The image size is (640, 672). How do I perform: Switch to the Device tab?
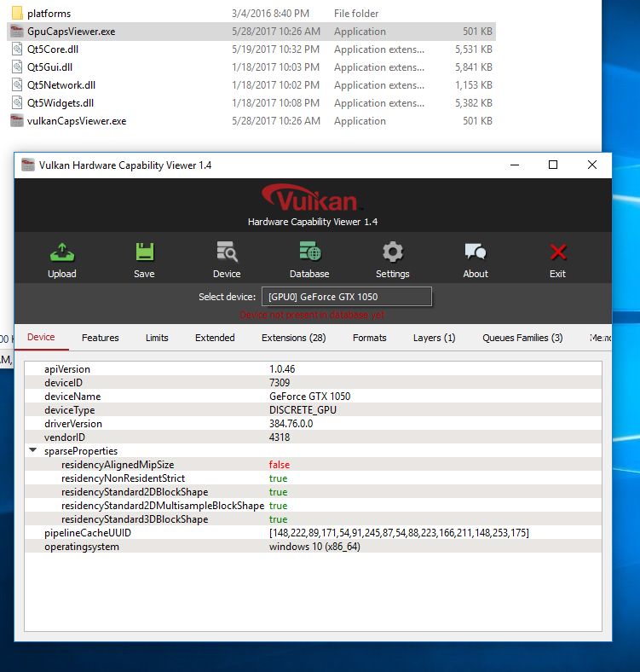pos(41,338)
